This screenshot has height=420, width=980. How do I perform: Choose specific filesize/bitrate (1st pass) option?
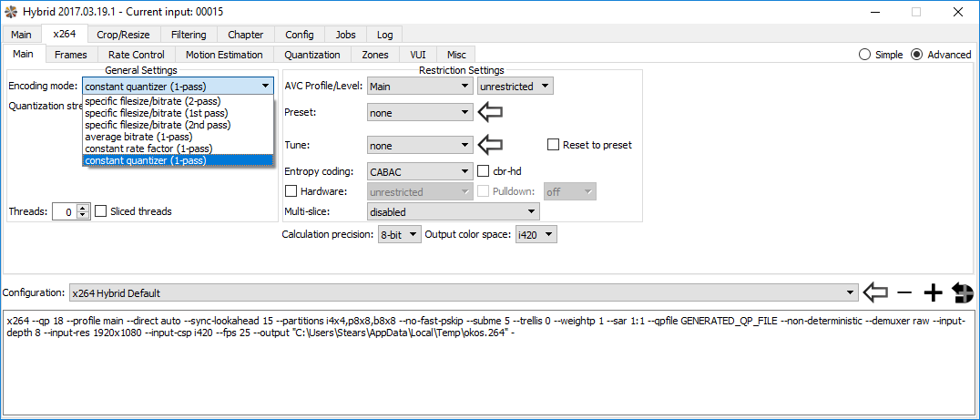click(178, 112)
